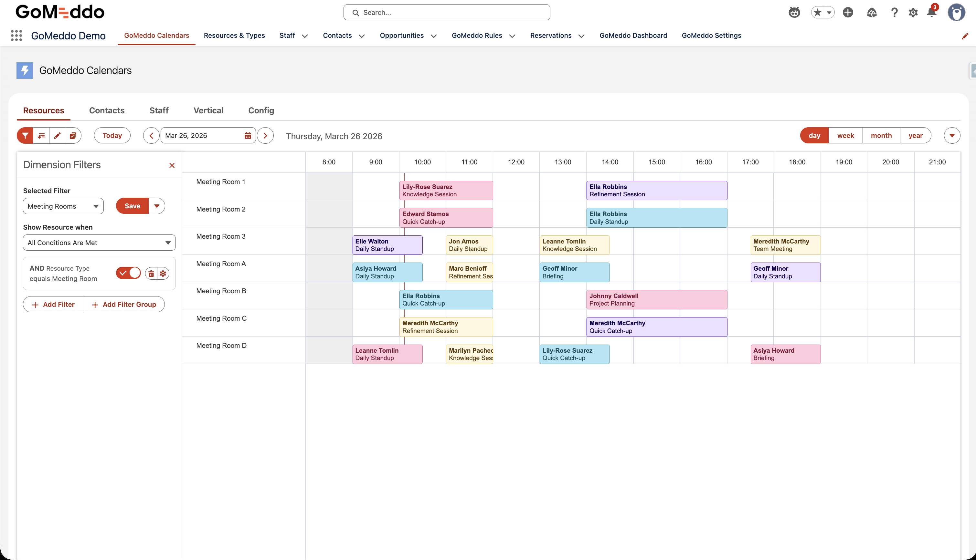Open the Meeting Rooms selected filter dropdown

(63, 206)
